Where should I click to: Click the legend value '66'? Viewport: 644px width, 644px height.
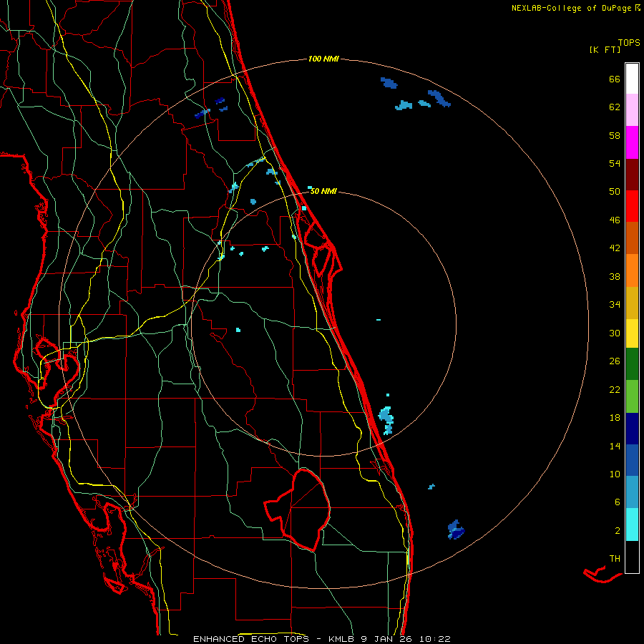615,79
